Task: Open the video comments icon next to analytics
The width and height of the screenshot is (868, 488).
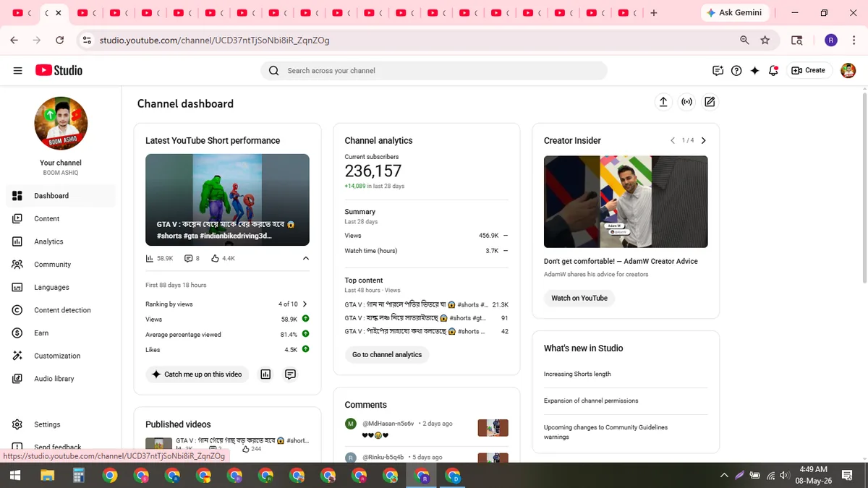Action: click(x=290, y=374)
